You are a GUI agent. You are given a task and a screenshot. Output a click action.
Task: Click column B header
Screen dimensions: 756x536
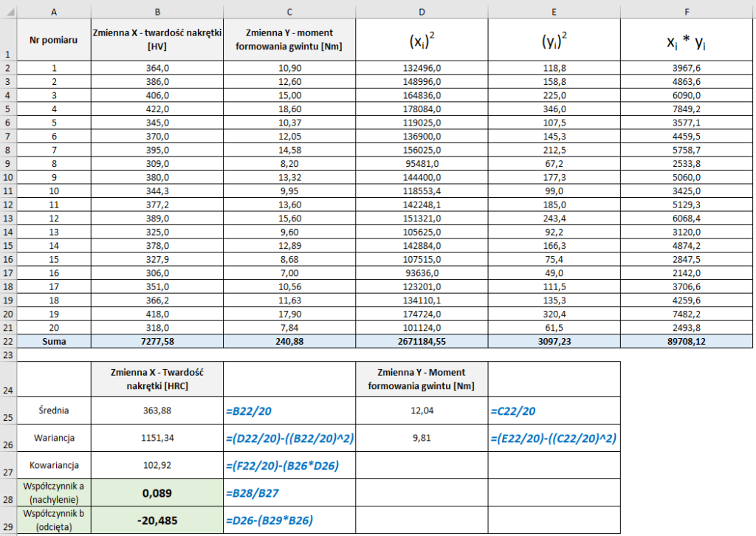click(x=157, y=10)
